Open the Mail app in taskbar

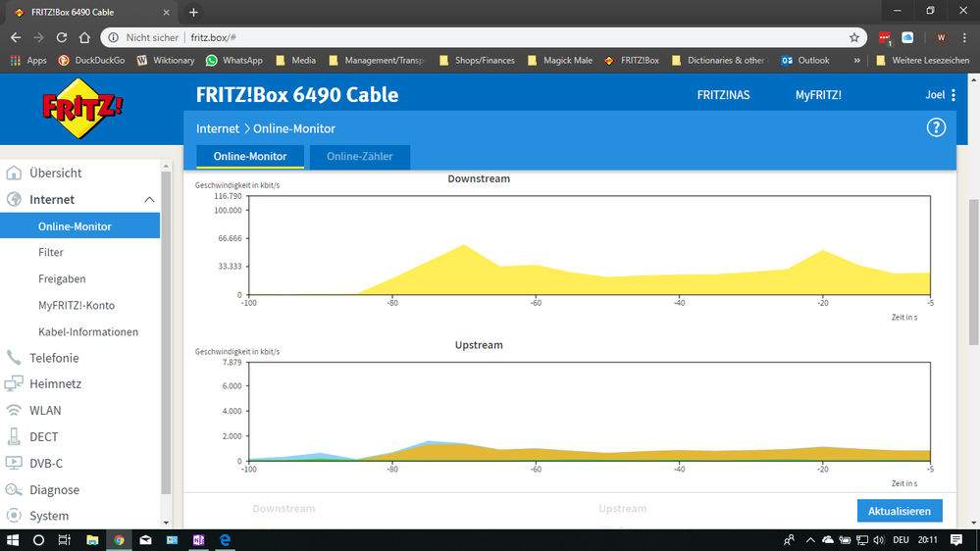[x=145, y=540]
